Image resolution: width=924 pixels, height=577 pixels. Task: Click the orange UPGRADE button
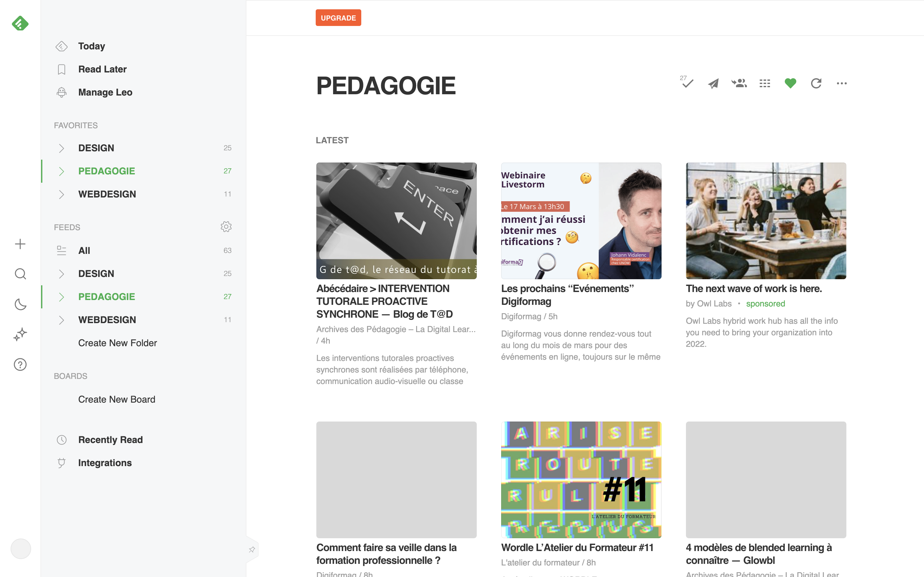[x=338, y=18]
